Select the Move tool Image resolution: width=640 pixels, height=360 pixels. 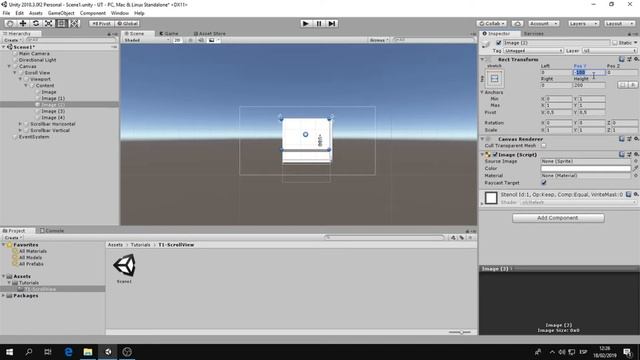point(23,24)
